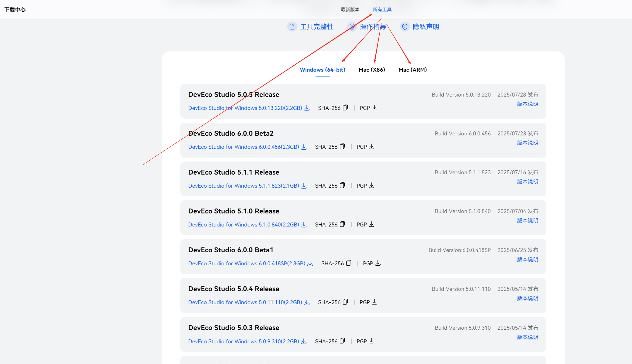Viewport: 632px width, 364px height.
Task: Open the 操作指导 guide icon
Action: coord(352,27)
